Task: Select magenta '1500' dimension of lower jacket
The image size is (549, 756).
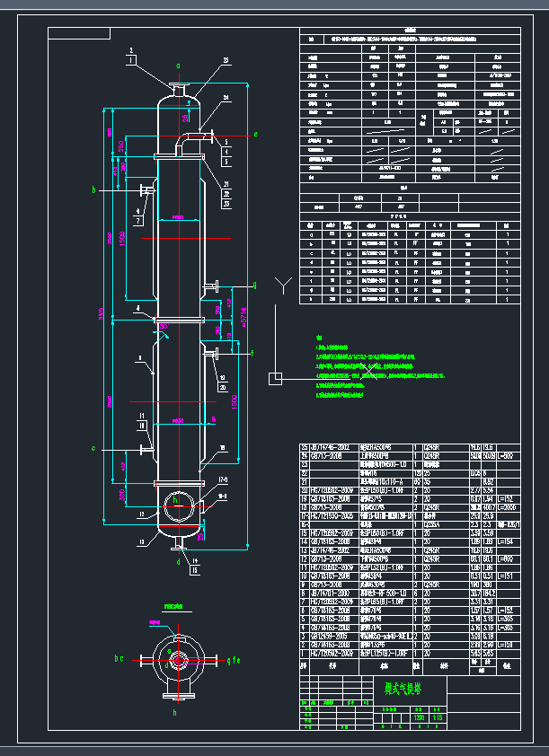Action: (x=235, y=401)
